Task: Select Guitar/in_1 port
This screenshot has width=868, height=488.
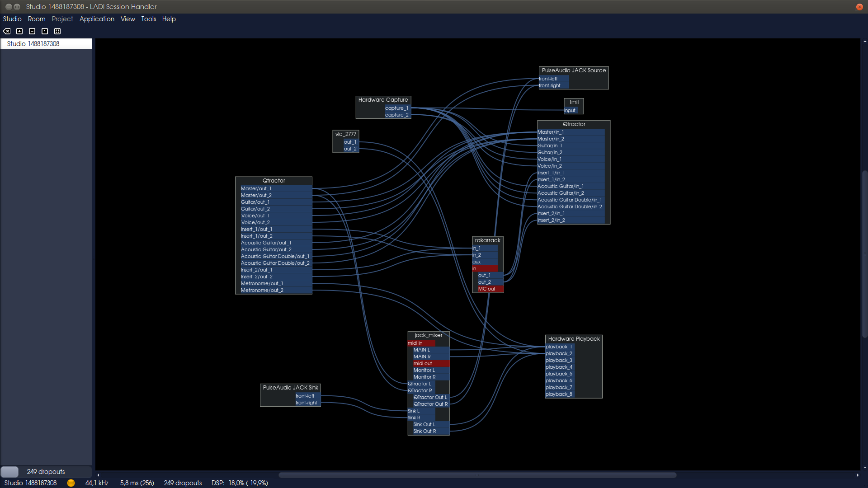Action: pyautogui.click(x=571, y=146)
